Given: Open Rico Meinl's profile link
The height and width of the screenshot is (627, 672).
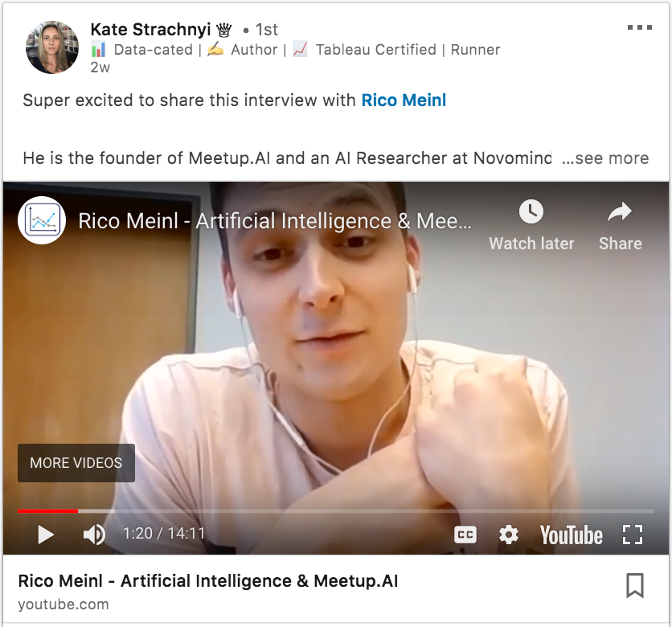Looking at the screenshot, I should click(404, 100).
